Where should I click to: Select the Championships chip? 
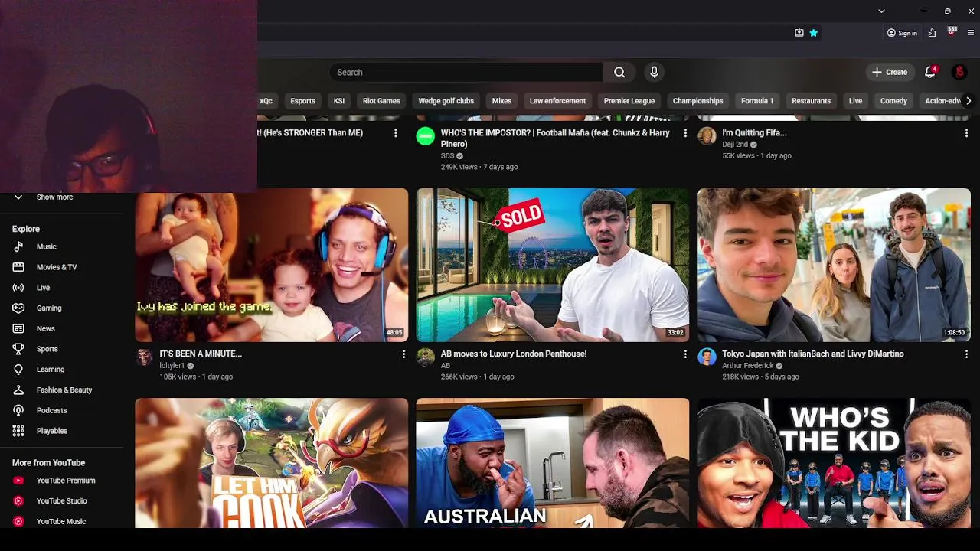tap(697, 101)
